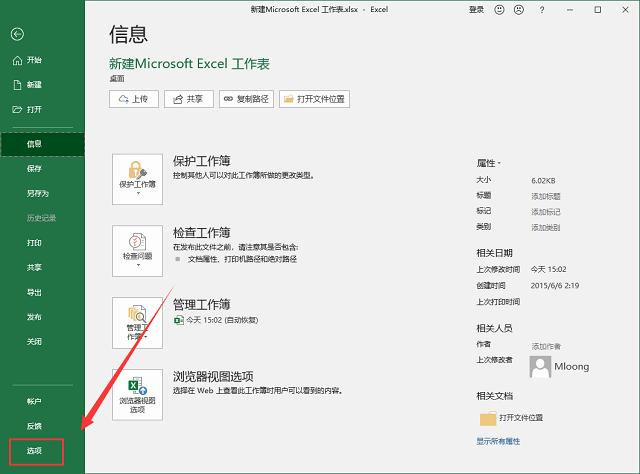Click the 桌面 location text

[x=117, y=78]
